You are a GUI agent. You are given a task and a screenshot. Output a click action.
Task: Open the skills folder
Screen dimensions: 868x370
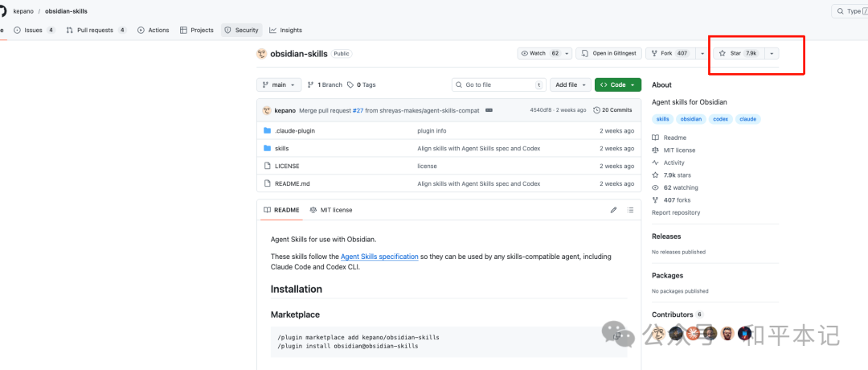[282, 149]
